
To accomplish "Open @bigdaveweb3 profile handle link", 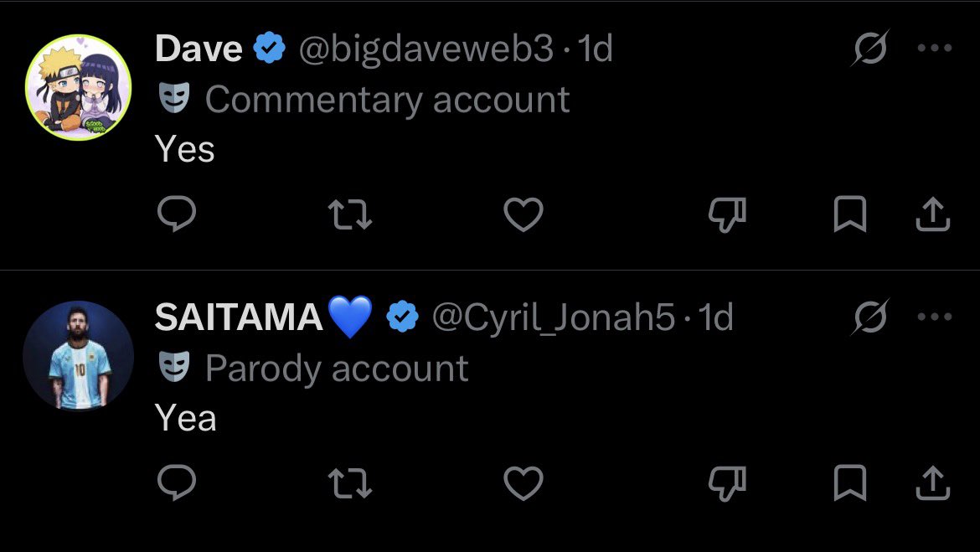I will 426,49.
